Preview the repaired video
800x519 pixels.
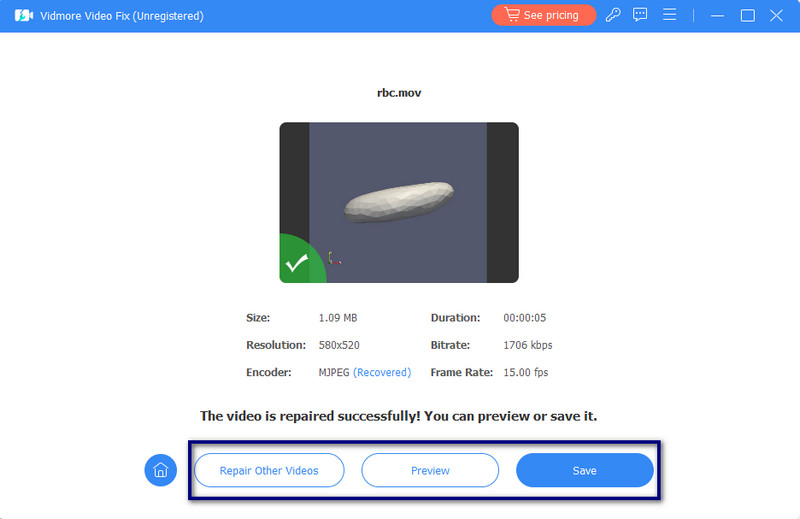click(430, 470)
